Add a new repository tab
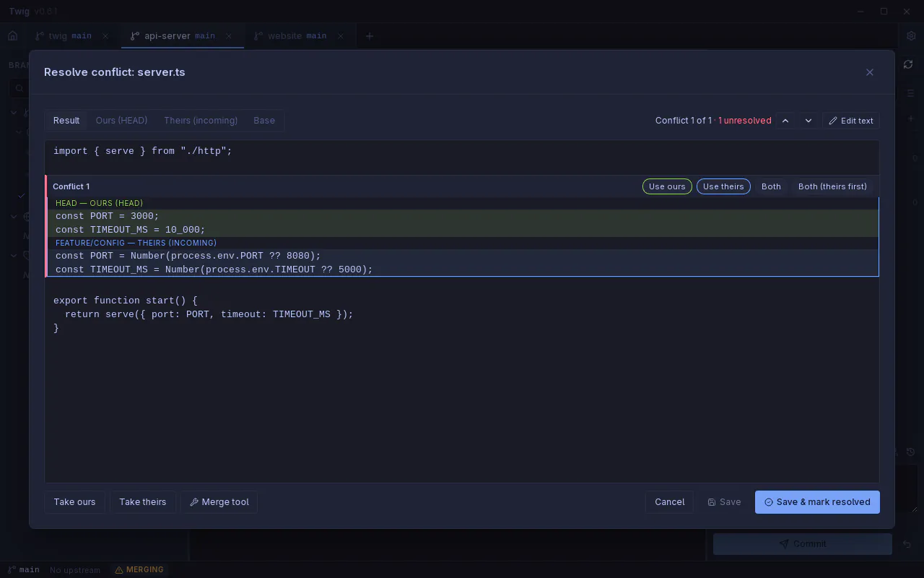 370,36
